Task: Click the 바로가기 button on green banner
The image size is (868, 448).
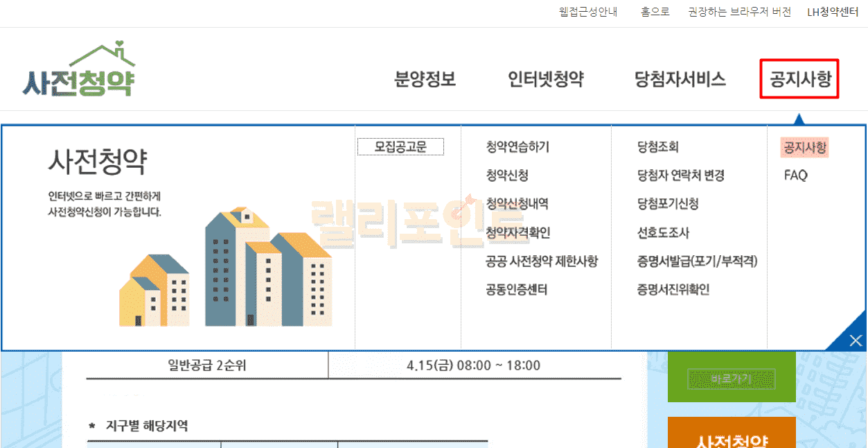Action: click(x=731, y=379)
